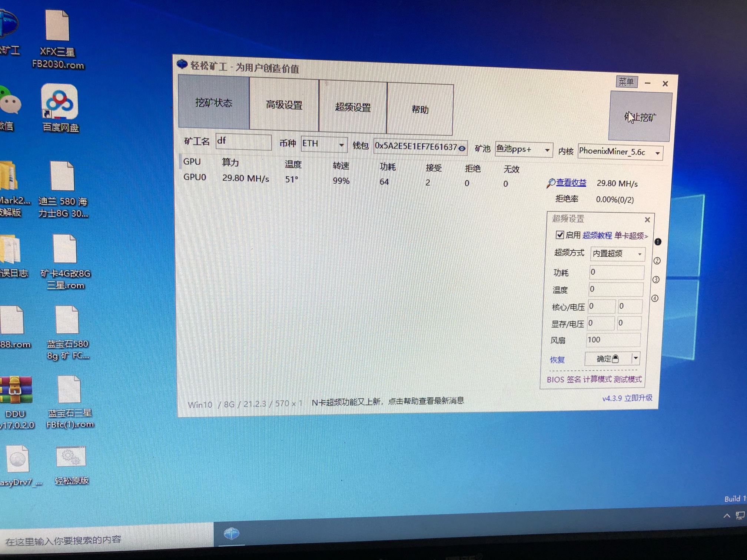Select GPU number 4 circle indicator
Screen dimensions: 747x560
(655, 298)
